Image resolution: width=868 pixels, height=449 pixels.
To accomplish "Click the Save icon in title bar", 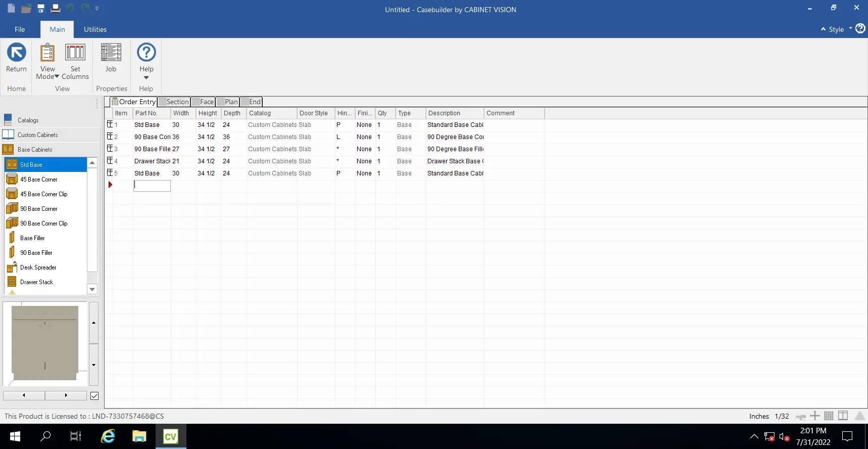I will 41,9.
